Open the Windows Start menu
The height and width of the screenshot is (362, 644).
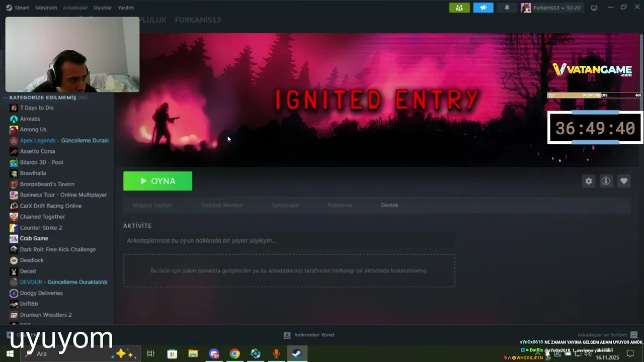coord(10,353)
